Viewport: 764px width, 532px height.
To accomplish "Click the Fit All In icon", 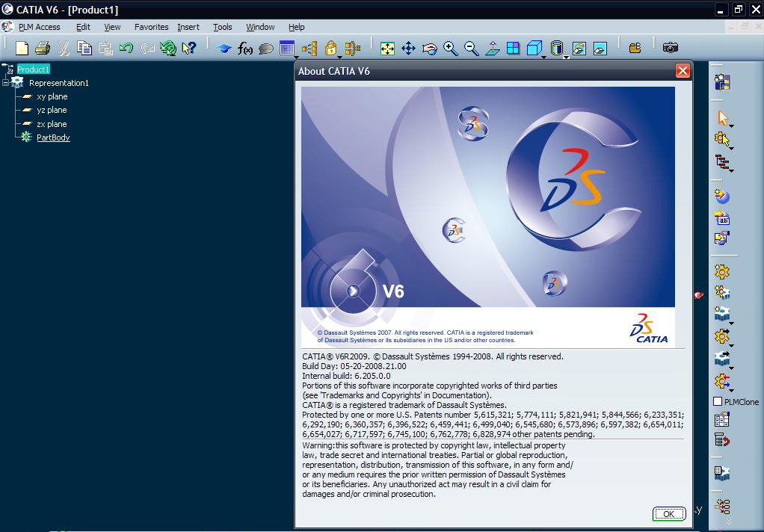I will (387, 49).
